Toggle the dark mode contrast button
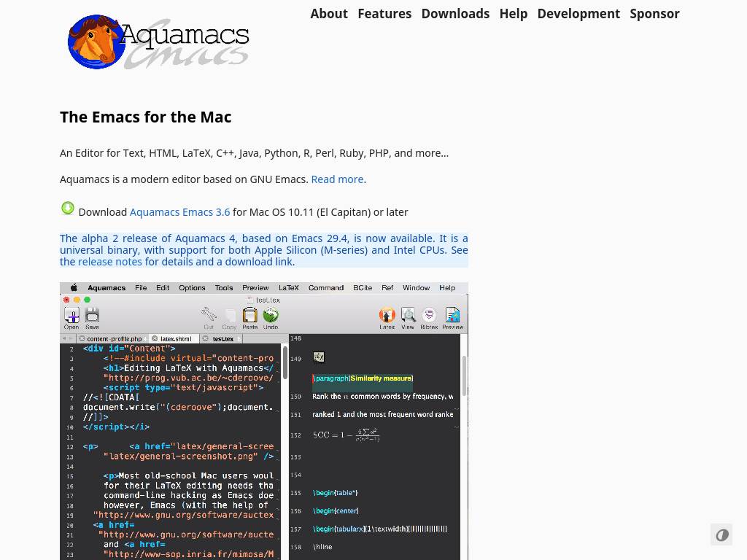This screenshot has height=560, width=747. 721,534
